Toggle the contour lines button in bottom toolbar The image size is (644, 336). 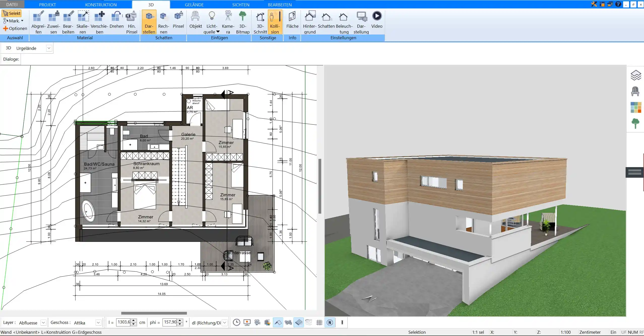pos(309,322)
